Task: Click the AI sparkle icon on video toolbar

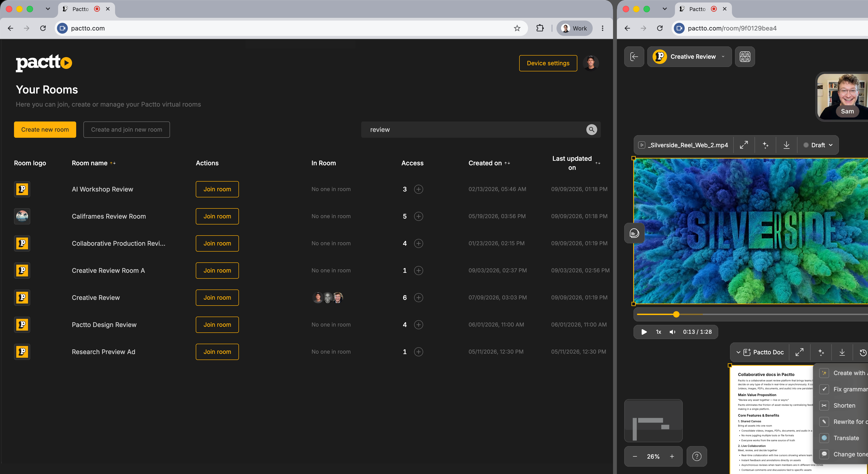Action: coord(765,145)
